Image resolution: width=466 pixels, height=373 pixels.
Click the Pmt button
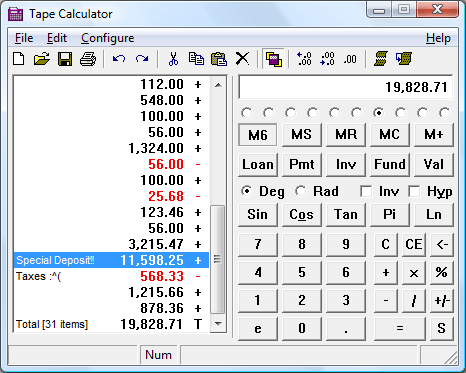pos(302,164)
